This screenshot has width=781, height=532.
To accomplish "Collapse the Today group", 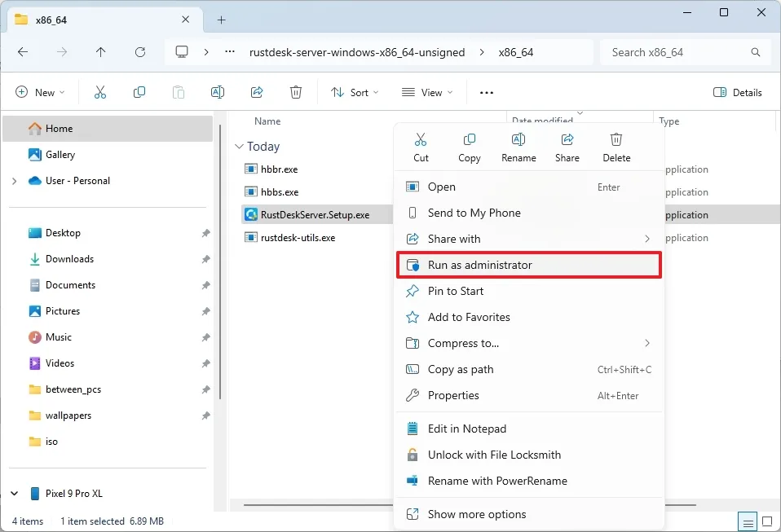I will click(x=240, y=146).
